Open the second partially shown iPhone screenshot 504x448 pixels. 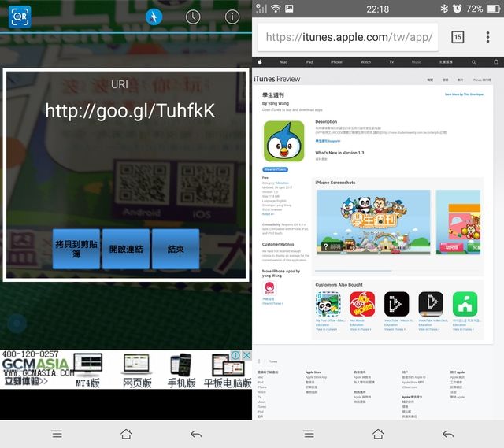click(458, 222)
